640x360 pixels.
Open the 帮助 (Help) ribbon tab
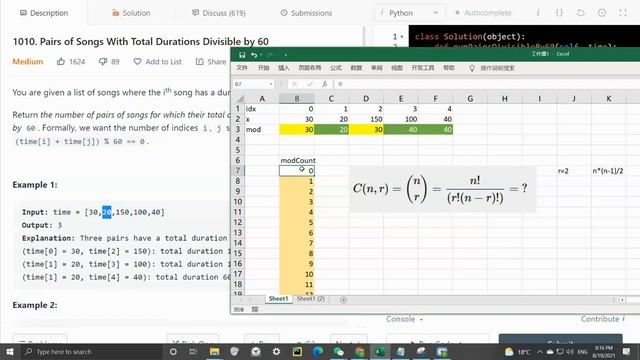point(449,68)
